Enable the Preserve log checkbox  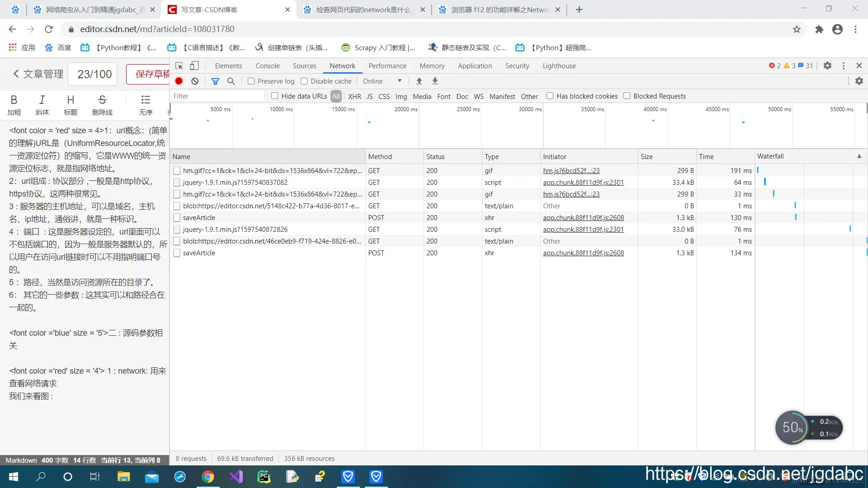tap(251, 81)
